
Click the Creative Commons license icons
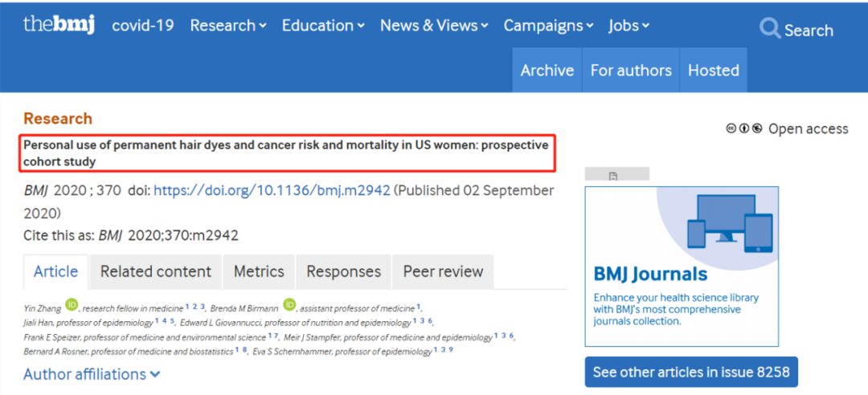coord(744,128)
